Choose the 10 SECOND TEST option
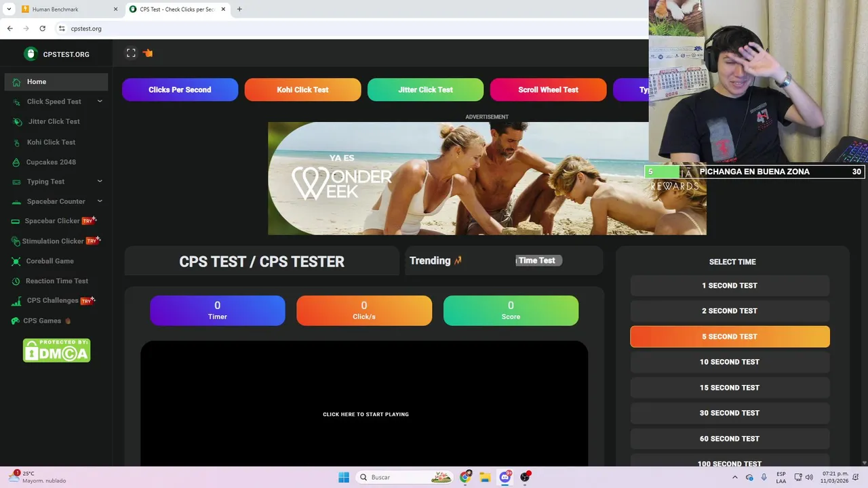Image resolution: width=868 pixels, height=488 pixels. (730, 362)
